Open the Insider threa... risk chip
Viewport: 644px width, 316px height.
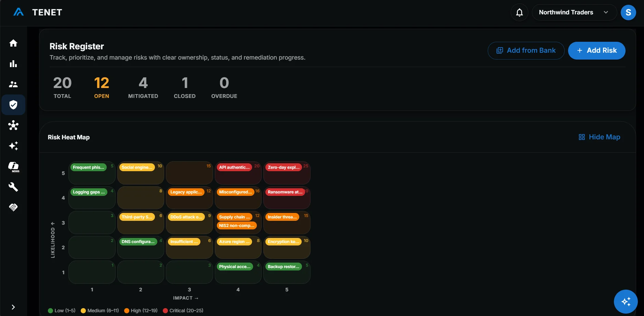point(282,217)
